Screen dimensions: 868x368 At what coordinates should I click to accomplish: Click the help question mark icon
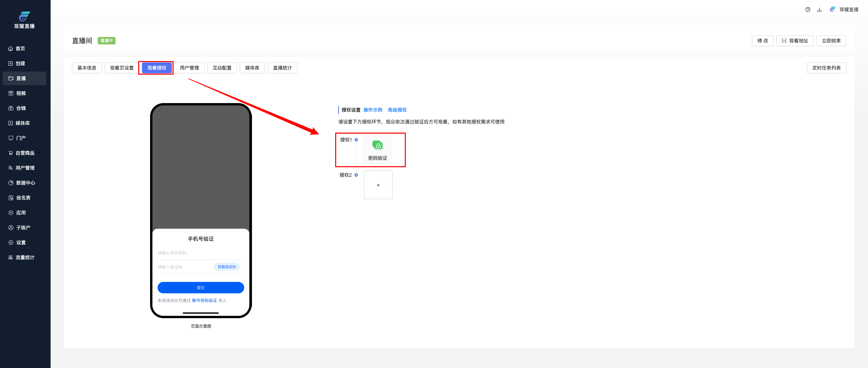point(808,9)
